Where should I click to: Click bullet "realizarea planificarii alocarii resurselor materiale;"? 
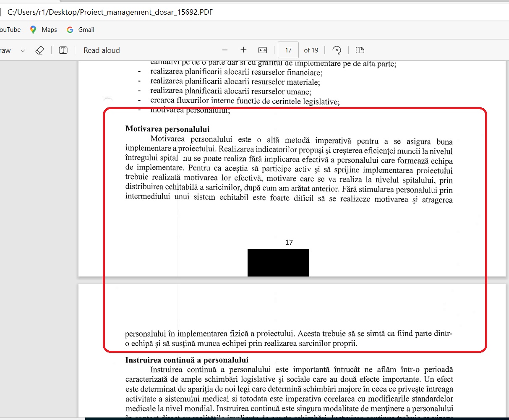click(x=235, y=82)
